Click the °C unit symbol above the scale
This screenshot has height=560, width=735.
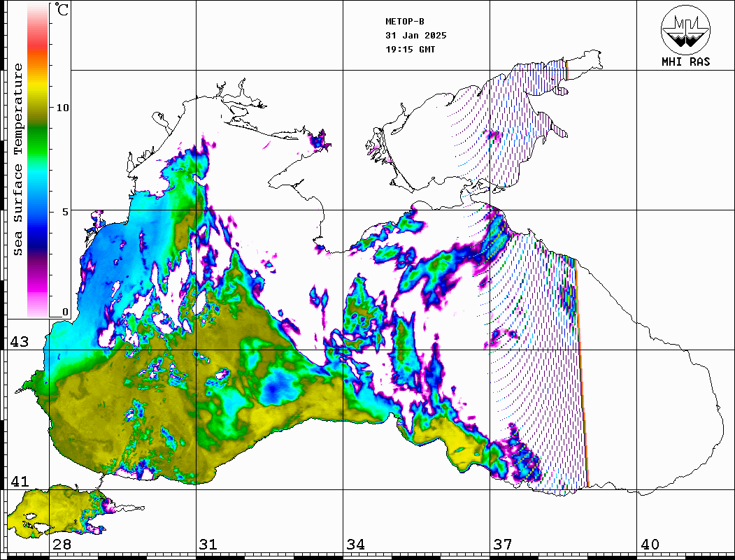(62, 10)
